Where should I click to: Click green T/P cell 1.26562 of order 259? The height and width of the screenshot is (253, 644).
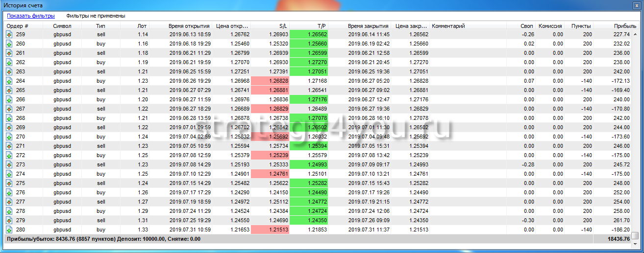point(309,34)
